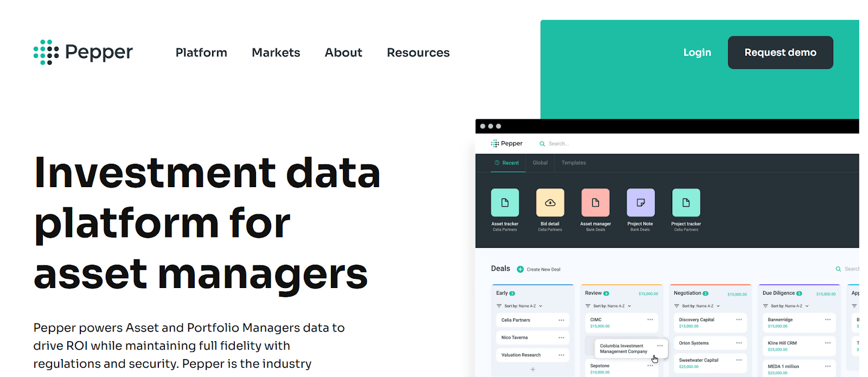
Task: Select the Templates tab
Action: click(x=573, y=163)
